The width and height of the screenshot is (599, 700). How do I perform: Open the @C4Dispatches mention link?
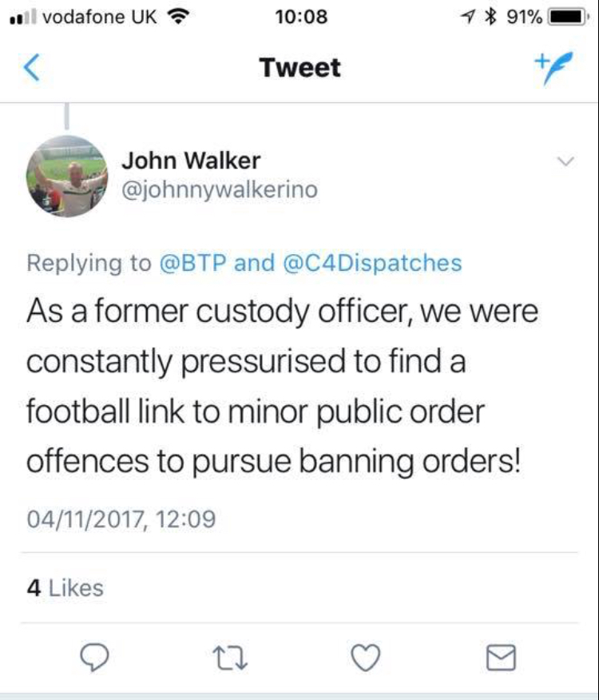coord(372,262)
